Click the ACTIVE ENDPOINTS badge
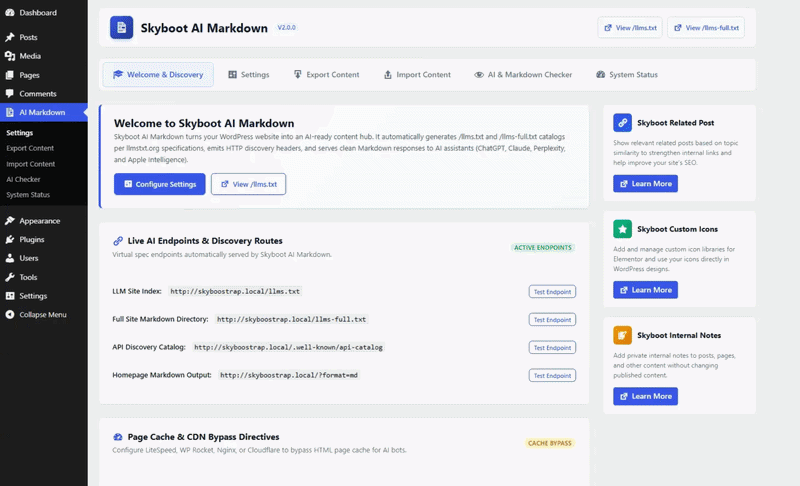The height and width of the screenshot is (486, 800). pyautogui.click(x=543, y=247)
